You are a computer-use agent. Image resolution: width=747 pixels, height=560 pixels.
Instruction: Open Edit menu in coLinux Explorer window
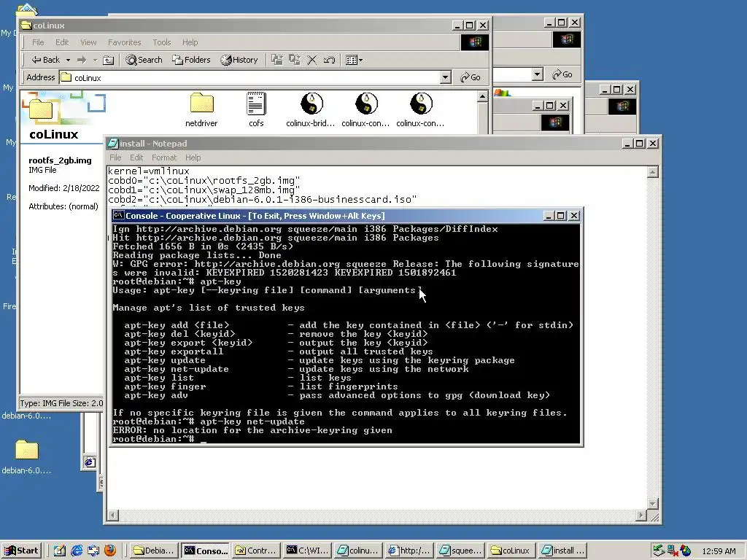click(x=62, y=42)
